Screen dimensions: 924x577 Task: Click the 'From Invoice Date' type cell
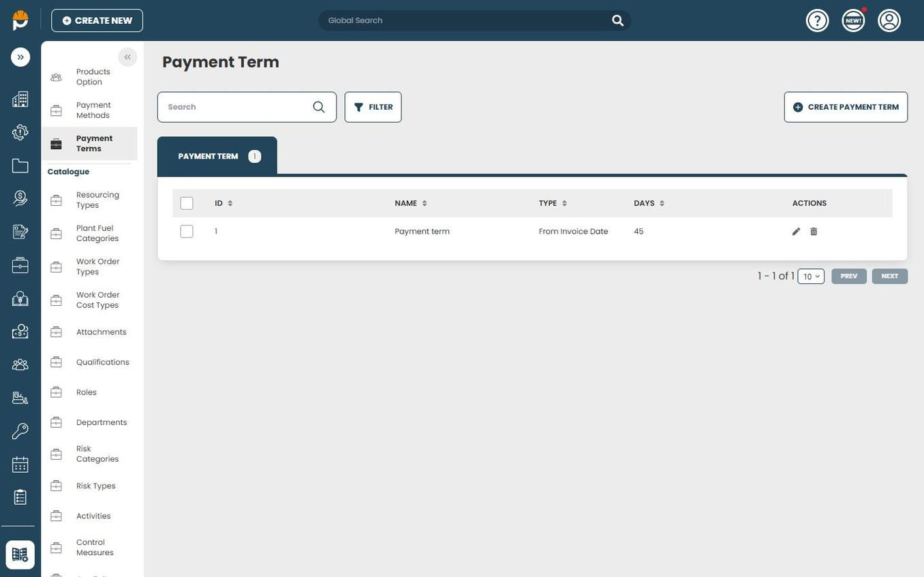(x=573, y=232)
